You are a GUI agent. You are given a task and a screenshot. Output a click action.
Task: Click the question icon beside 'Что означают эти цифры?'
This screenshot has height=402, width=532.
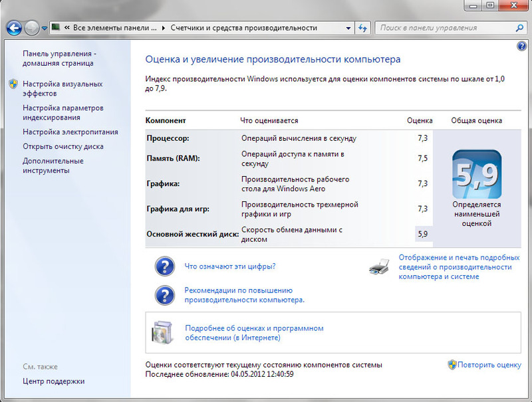pos(164,266)
